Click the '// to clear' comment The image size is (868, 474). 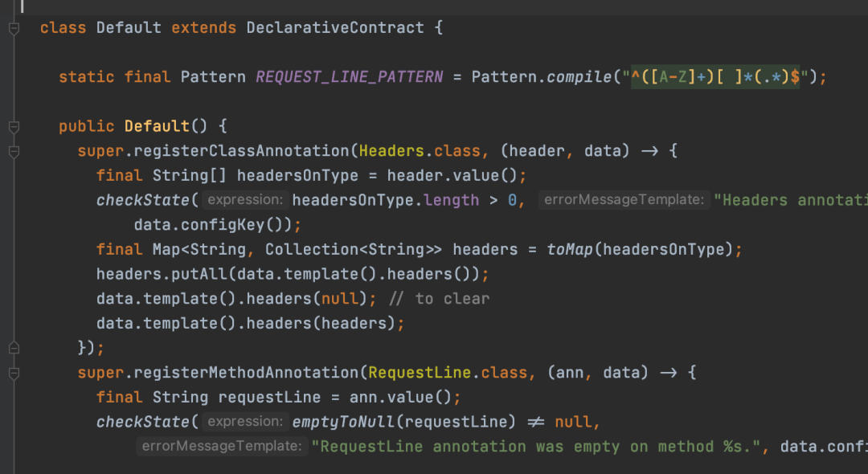pyautogui.click(x=440, y=299)
